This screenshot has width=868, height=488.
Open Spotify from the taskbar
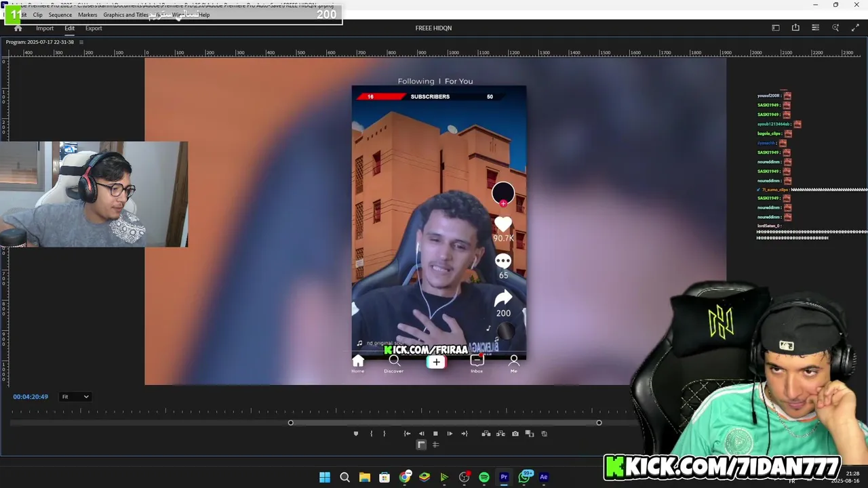484,477
